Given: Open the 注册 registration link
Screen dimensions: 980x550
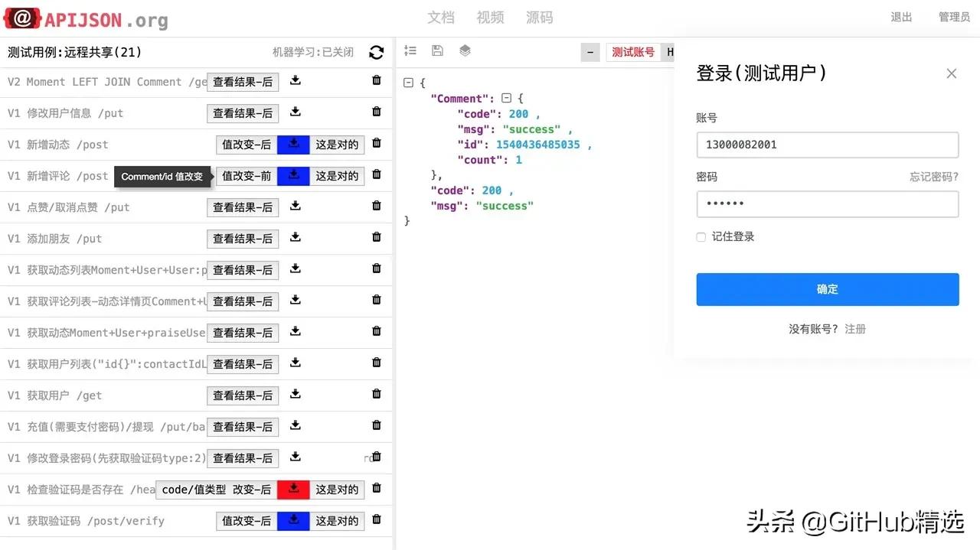Looking at the screenshot, I should click(x=855, y=328).
